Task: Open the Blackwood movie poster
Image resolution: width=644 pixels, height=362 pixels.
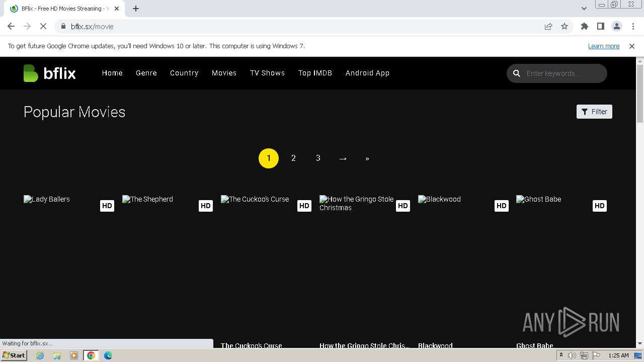Action: coord(463,264)
